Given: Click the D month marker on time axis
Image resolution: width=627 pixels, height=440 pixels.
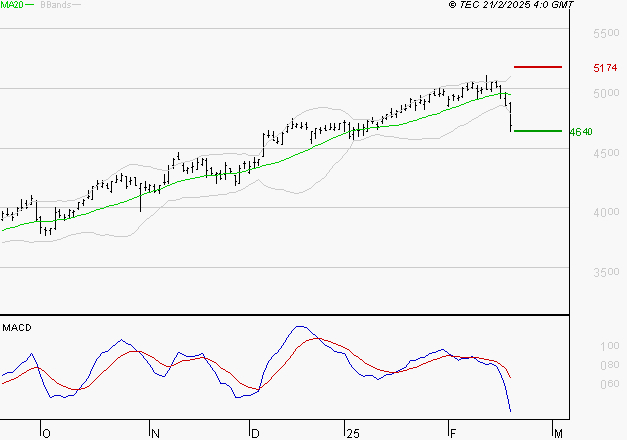Looking at the screenshot, I should 255,434.
